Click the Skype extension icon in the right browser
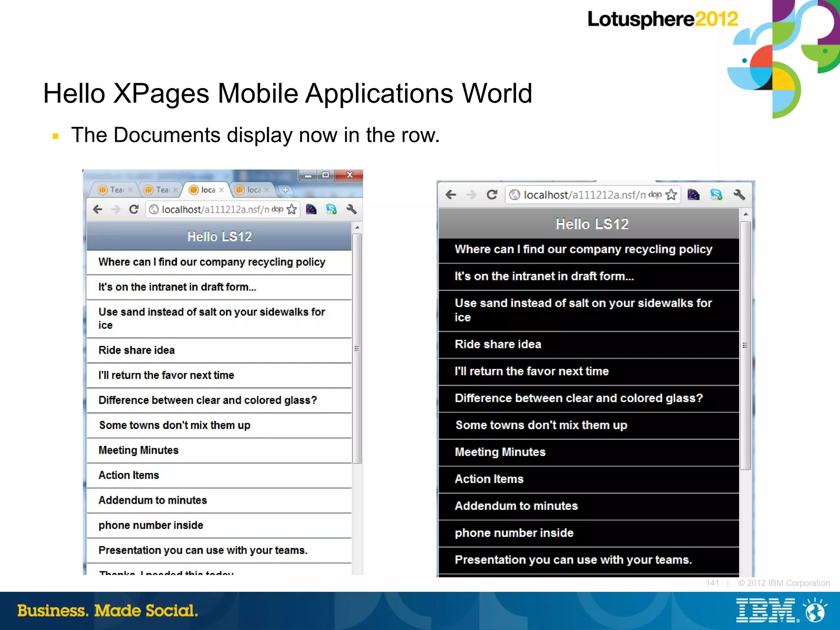The height and width of the screenshot is (630, 840). pos(716,195)
